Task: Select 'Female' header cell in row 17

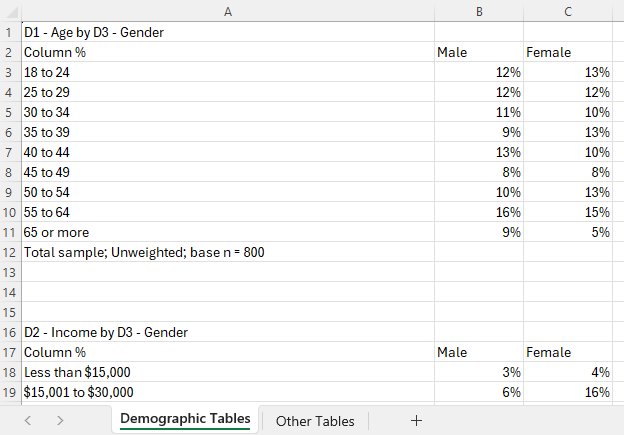Action: coord(568,352)
